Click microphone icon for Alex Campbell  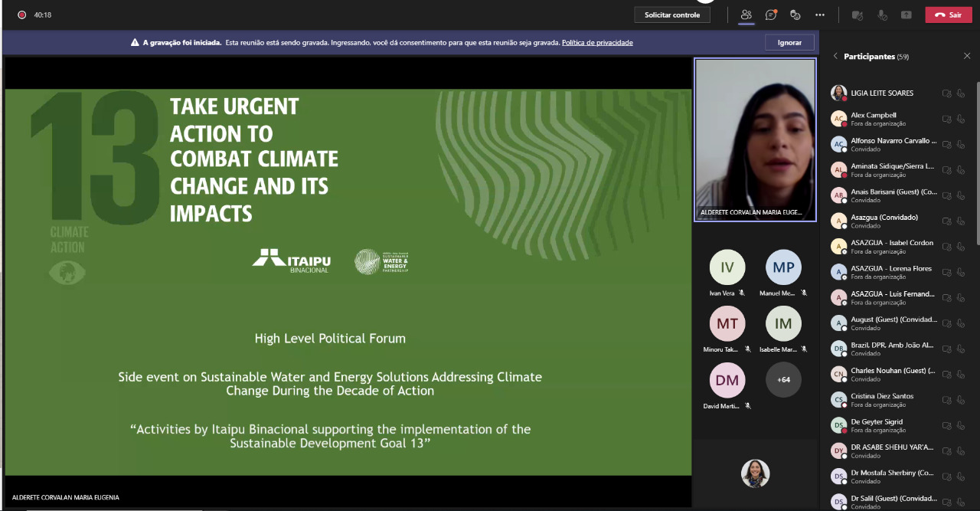[x=961, y=119]
